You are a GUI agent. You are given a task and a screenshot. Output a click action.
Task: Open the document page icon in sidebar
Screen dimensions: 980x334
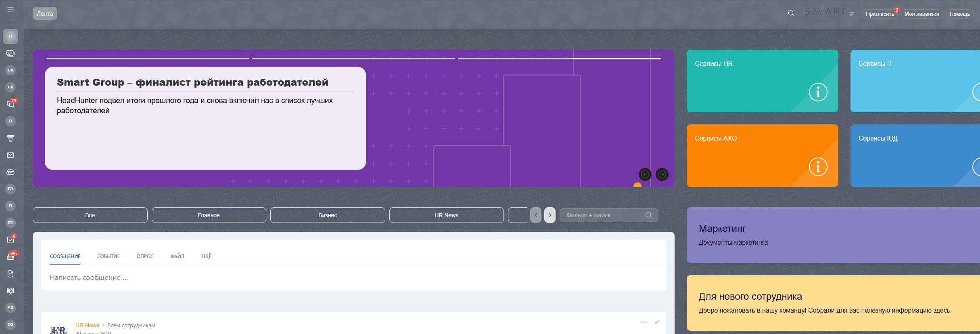[x=10, y=274]
